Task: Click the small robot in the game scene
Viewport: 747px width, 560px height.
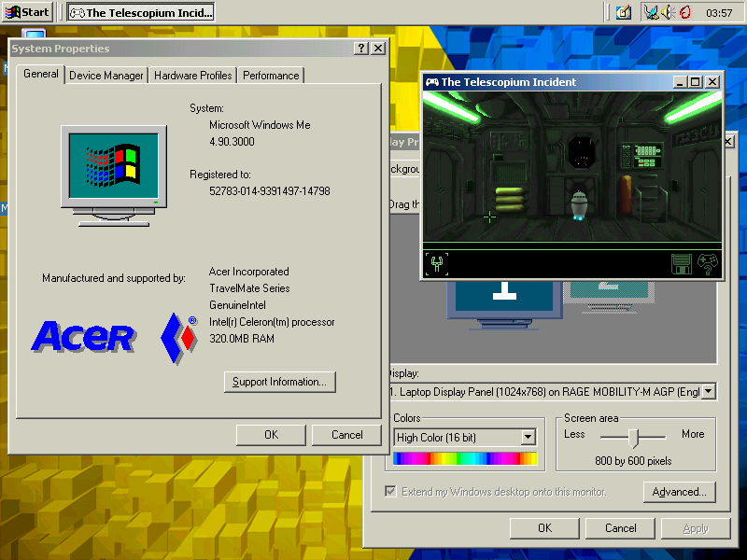Action: [x=579, y=205]
